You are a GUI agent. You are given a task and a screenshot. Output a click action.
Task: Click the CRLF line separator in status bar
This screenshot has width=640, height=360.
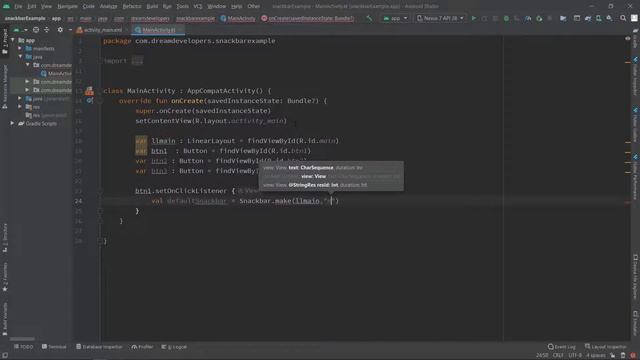pos(558,356)
